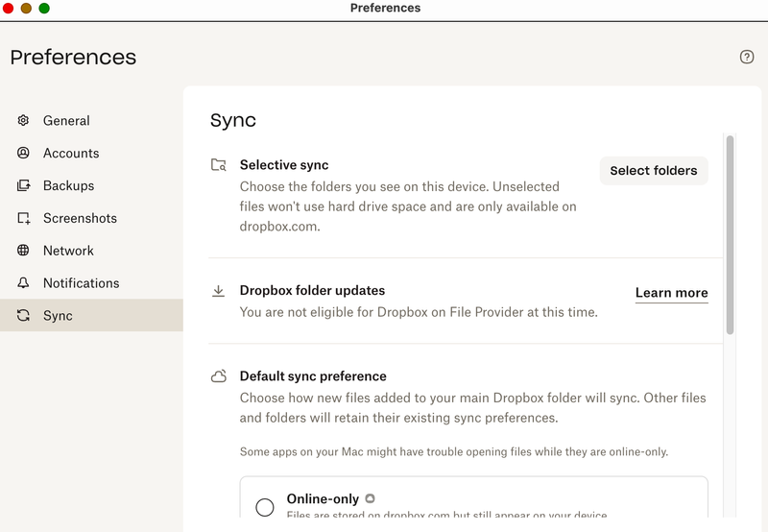The height and width of the screenshot is (532, 768).
Task: Click the General gear icon in sidebar
Action: tap(24, 120)
